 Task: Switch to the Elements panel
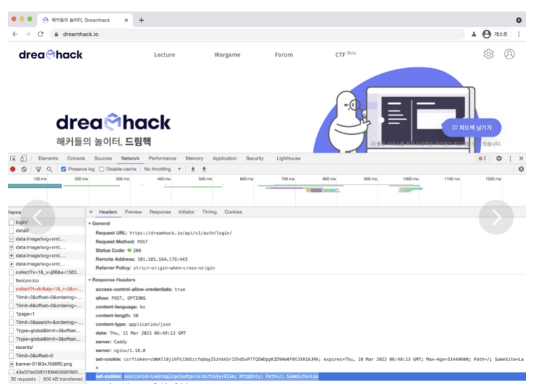(48, 158)
